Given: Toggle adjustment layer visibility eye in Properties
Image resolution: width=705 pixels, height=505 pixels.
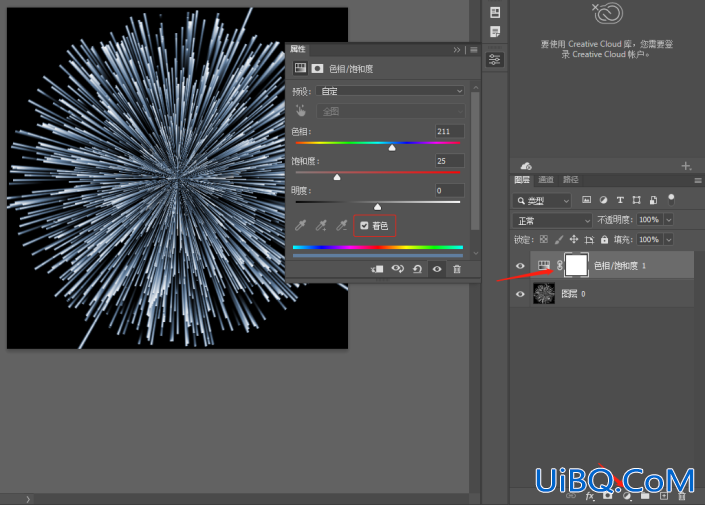Looking at the screenshot, I should (x=437, y=269).
